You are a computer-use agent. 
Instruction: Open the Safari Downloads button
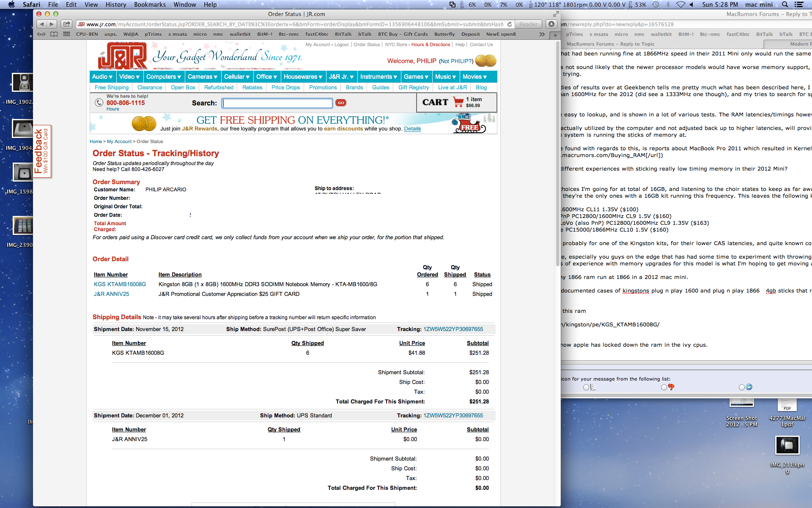tap(551, 24)
